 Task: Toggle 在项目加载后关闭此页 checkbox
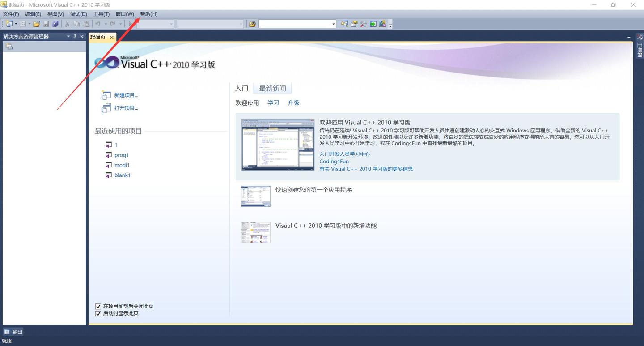(x=98, y=306)
